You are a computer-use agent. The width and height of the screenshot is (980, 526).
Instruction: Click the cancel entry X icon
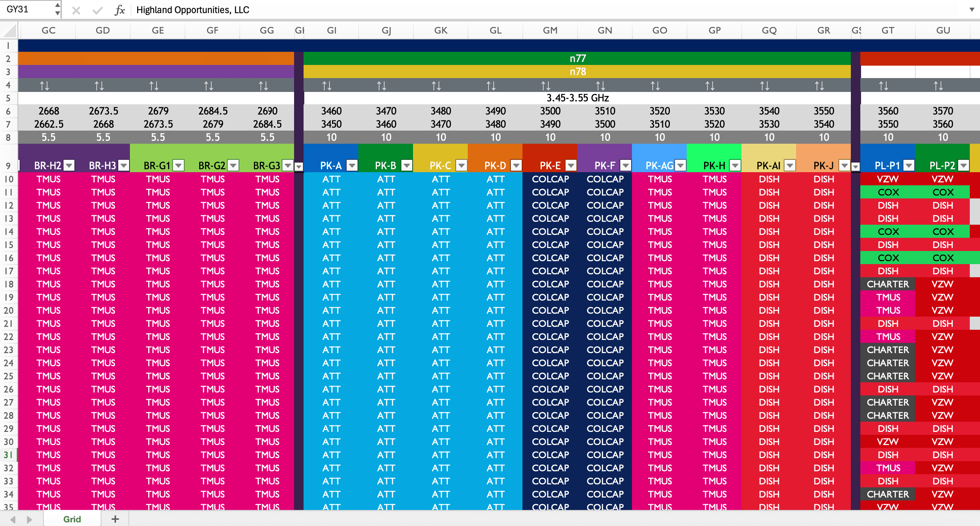[x=76, y=10]
